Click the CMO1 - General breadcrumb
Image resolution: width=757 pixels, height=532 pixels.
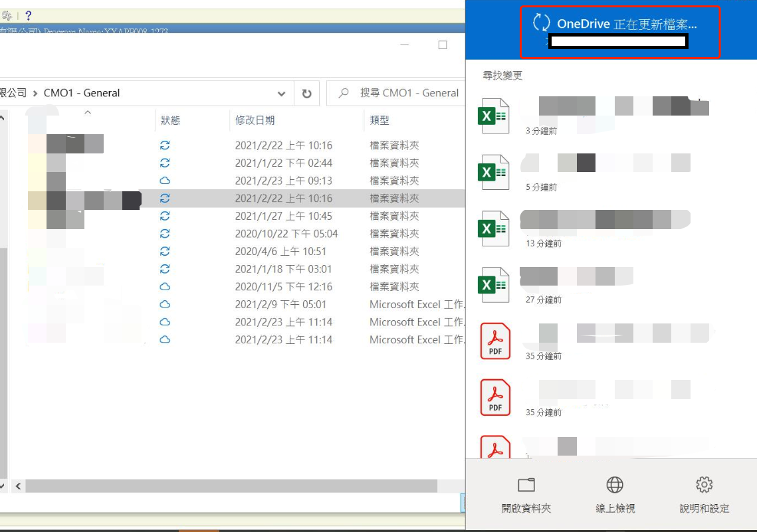tap(82, 93)
